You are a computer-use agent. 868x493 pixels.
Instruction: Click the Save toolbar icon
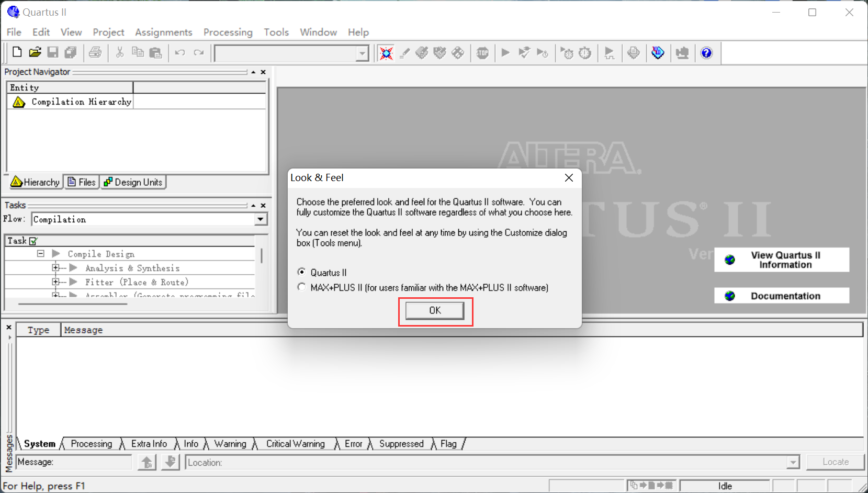click(52, 52)
